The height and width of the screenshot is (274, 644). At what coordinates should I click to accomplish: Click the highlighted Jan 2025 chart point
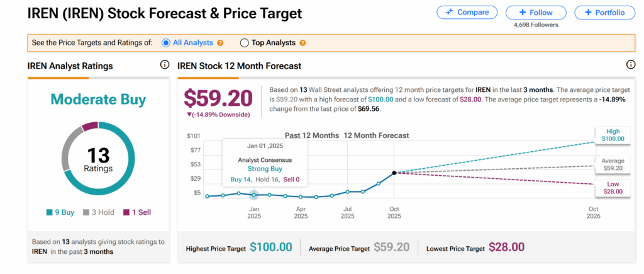pos(254,195)
